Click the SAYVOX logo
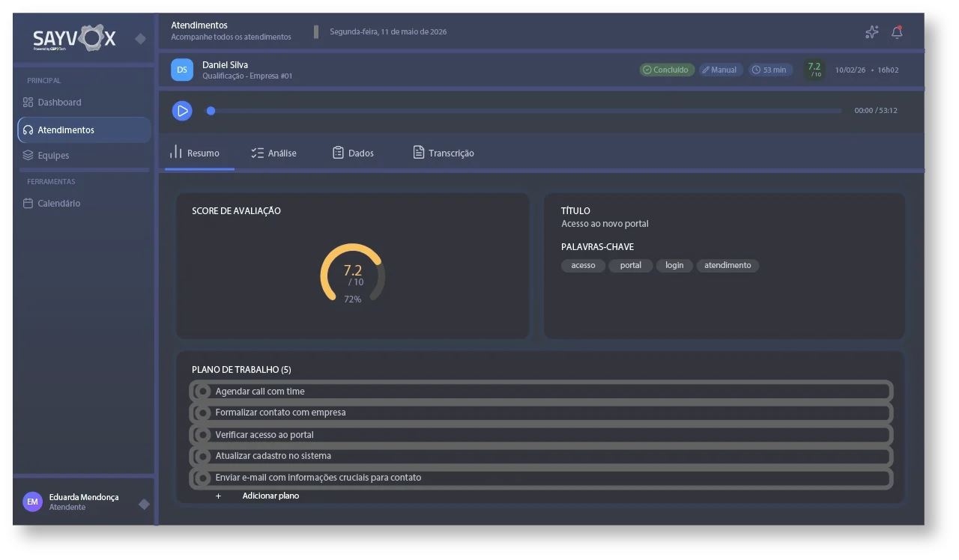Screen dimensions: 959x560 click(x=74, y=38)
